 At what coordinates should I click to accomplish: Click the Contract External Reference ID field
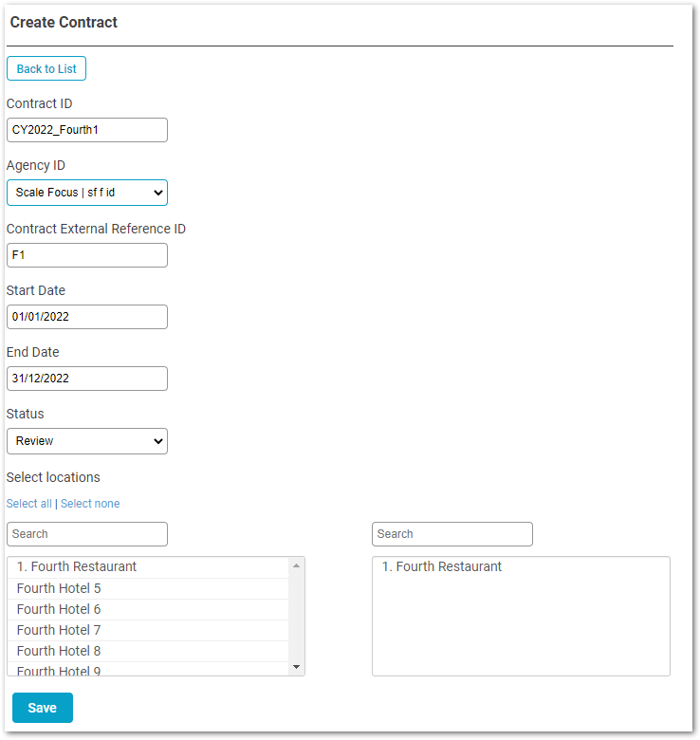[87, 255]
